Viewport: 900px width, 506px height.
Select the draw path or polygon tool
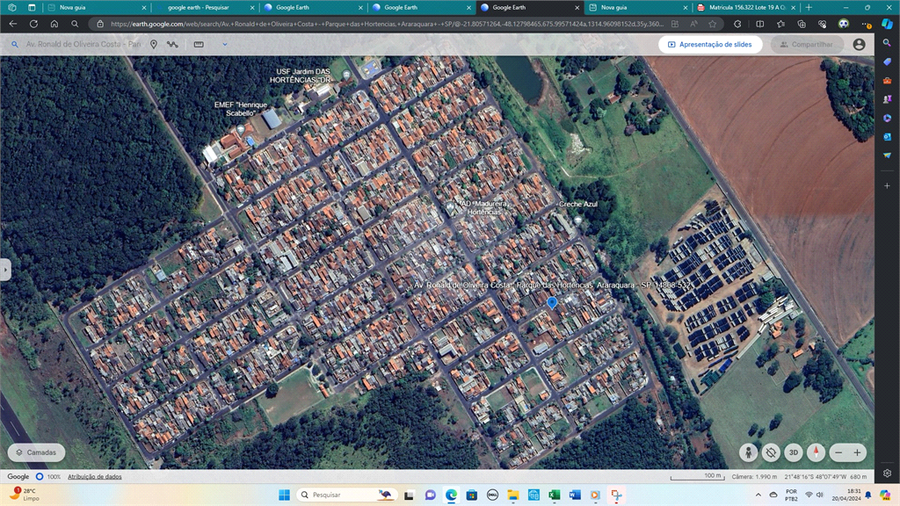[173, 44]
